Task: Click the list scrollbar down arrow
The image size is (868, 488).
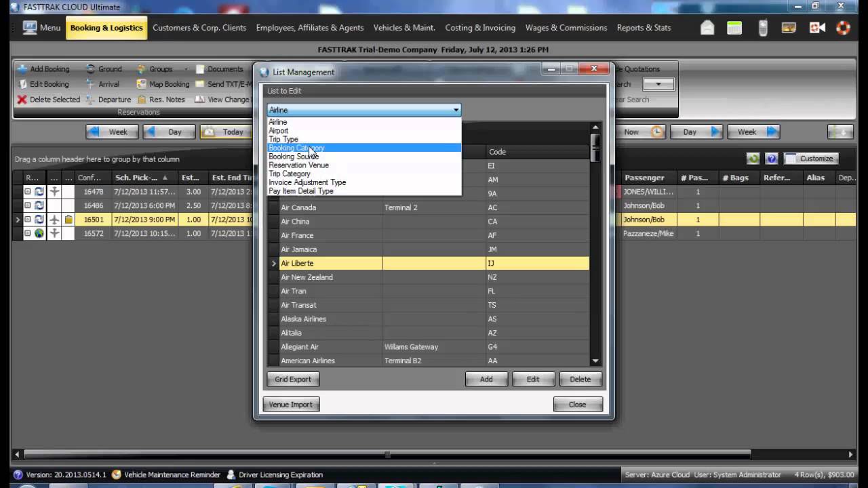Action: click(595, 361)
